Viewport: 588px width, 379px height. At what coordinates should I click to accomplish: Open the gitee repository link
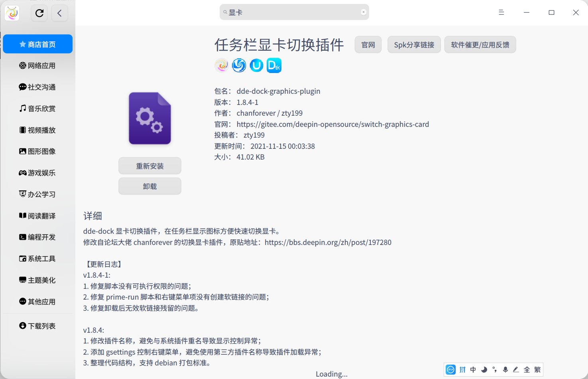point(332,124)
